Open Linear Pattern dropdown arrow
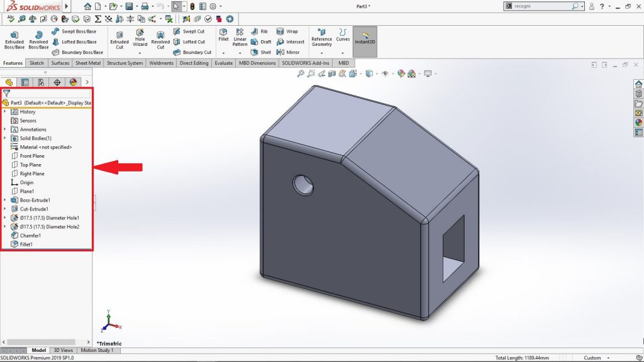The height and width of the screenshot is (362, 644). (x=240, y=53)
